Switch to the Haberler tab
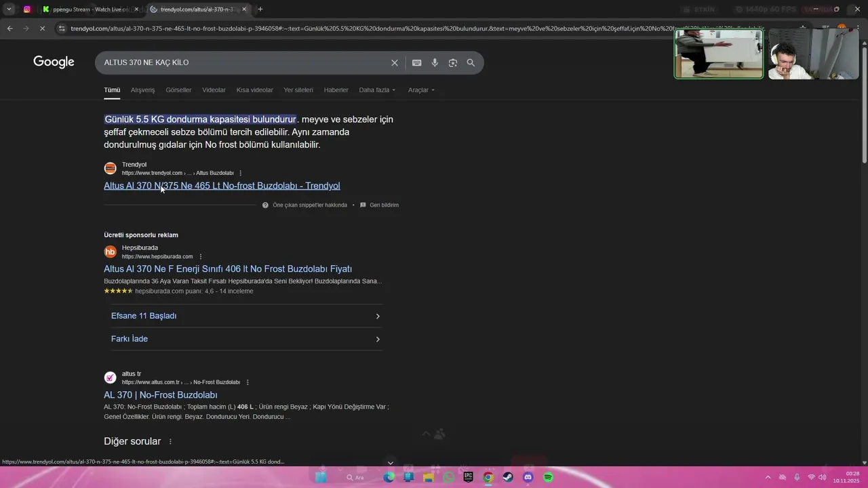This screenshot has height=488, width=868. (336, 90)
